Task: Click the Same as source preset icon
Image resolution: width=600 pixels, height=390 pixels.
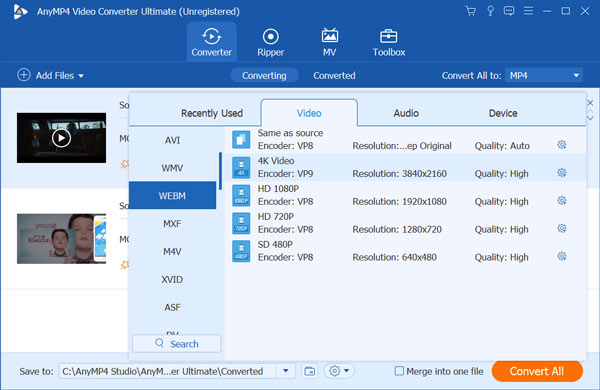Action: tap(241, 140)
